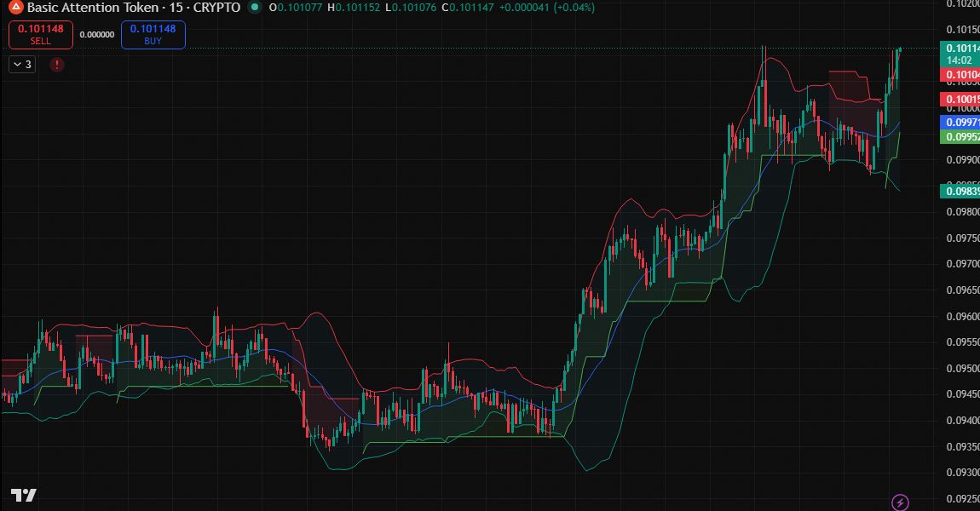
Task: Click the red exclamation warning icon
Action: [x=57, y=65]
